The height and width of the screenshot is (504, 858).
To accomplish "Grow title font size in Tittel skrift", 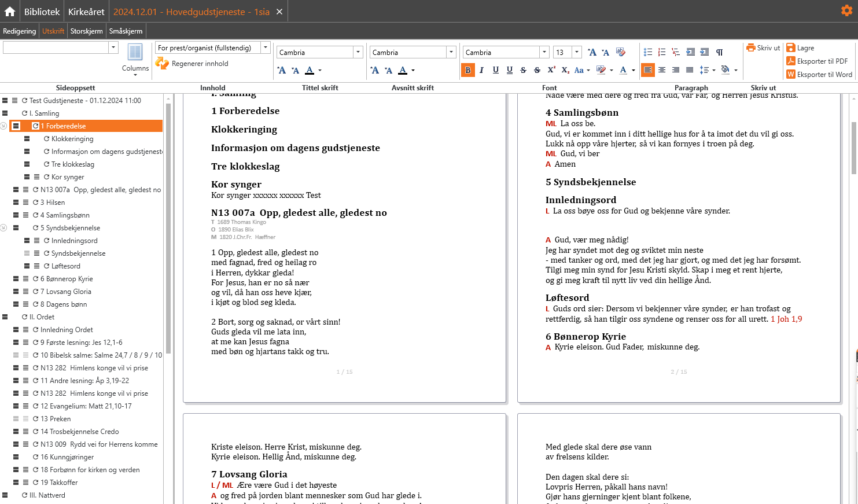I will (x=282, y=70).
